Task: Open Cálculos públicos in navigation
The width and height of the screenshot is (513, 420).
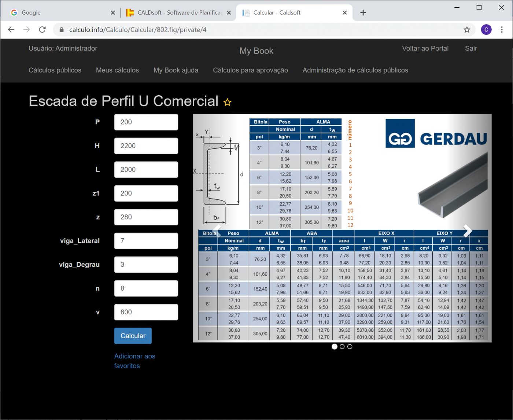Action: pos(55,70)
